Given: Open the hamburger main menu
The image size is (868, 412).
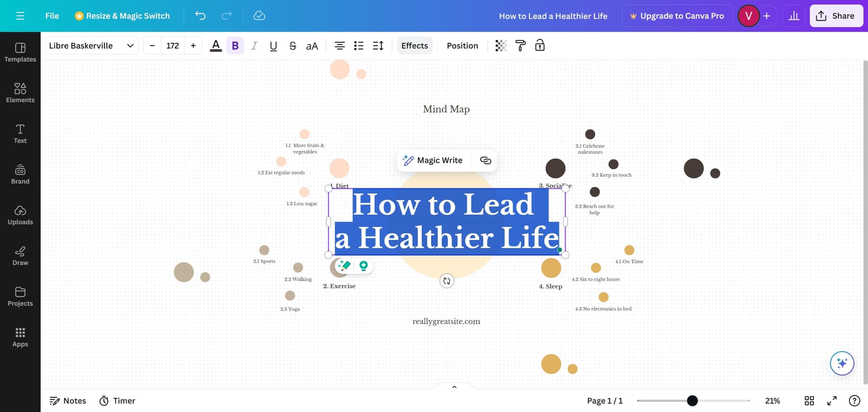Looking at the screenshot, I should [x=20, y=16].
